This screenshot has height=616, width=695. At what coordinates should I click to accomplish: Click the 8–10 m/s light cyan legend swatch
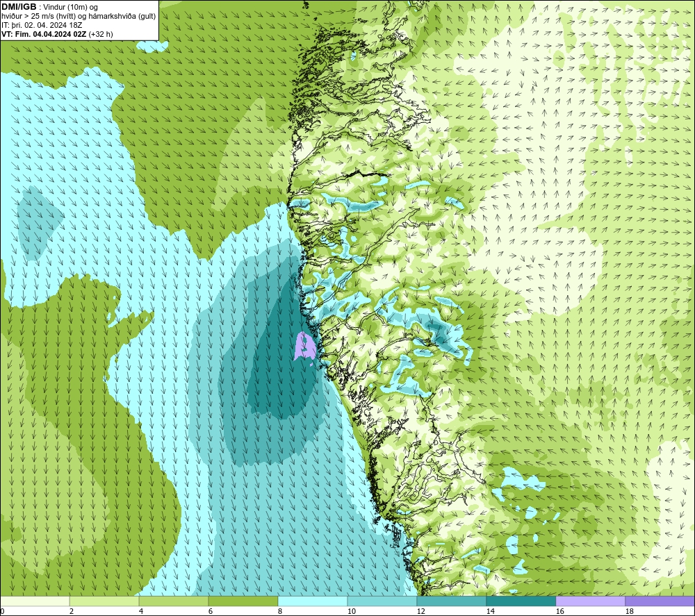coord(313,601)
